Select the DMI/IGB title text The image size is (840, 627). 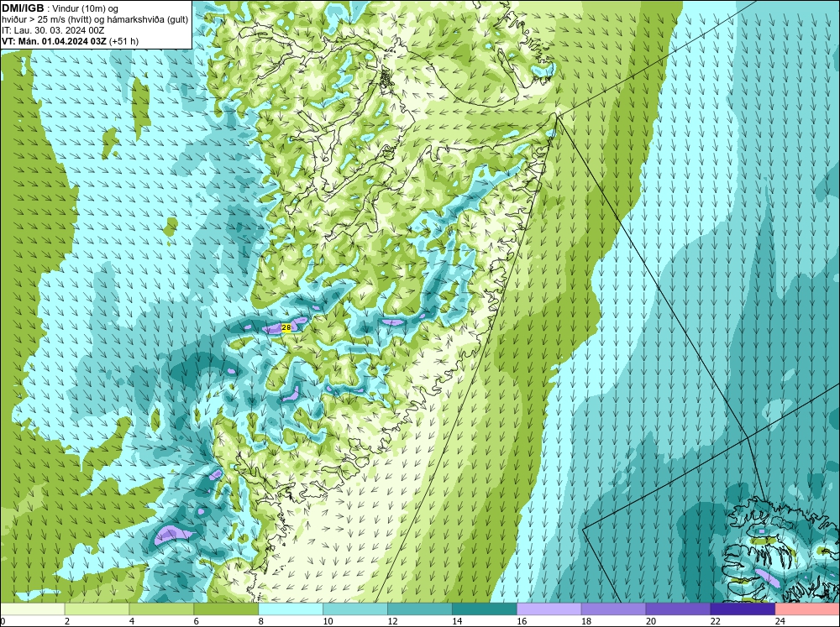point(23,8)
